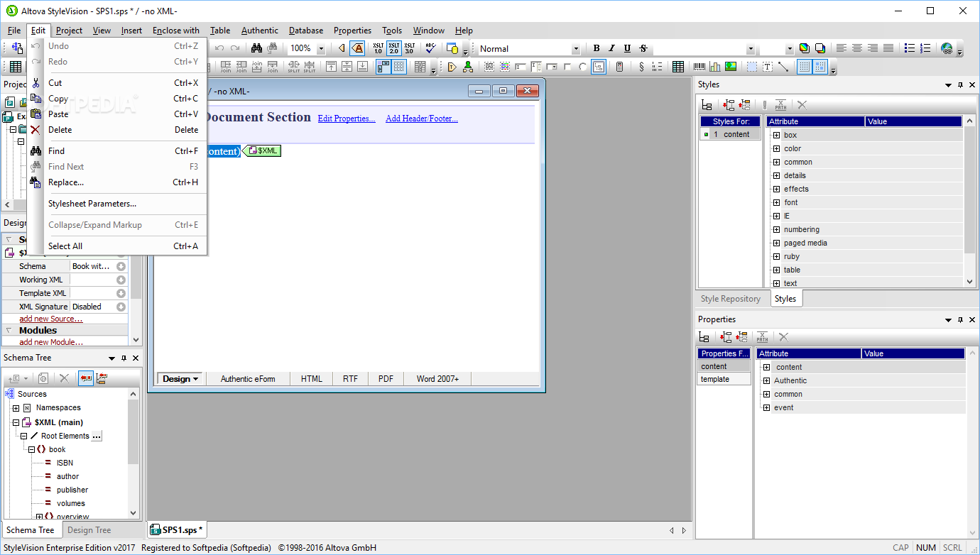980x555 pixels.
Task: Click the Edit Properties... link
Action: tap(347, 119)
